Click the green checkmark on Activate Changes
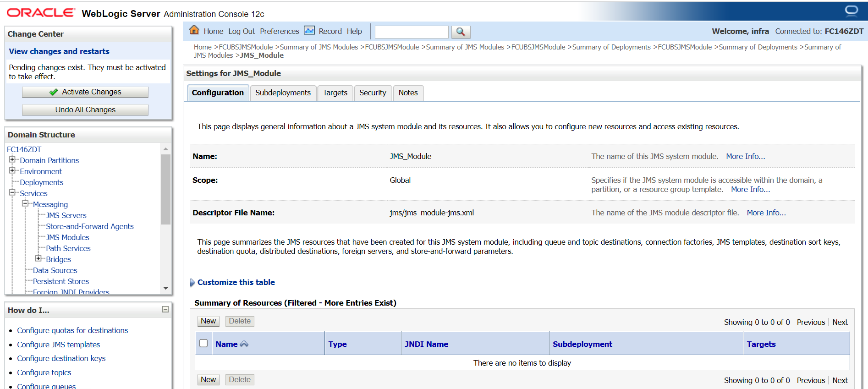868x389 pixels. click(54, 92)
